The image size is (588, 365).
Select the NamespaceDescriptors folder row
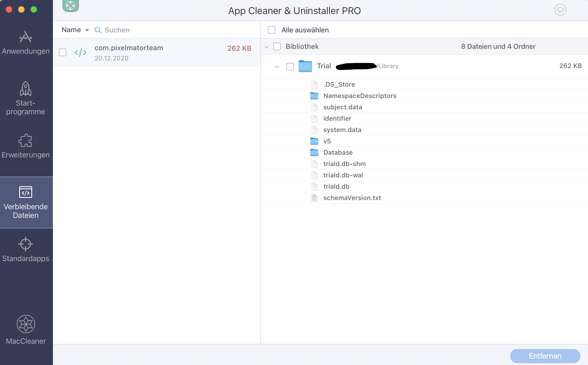(360, 96)
